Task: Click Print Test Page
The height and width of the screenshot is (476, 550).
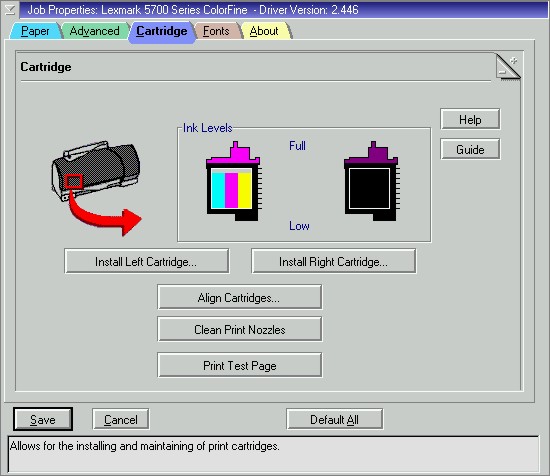Action: (x=240, y=366)
